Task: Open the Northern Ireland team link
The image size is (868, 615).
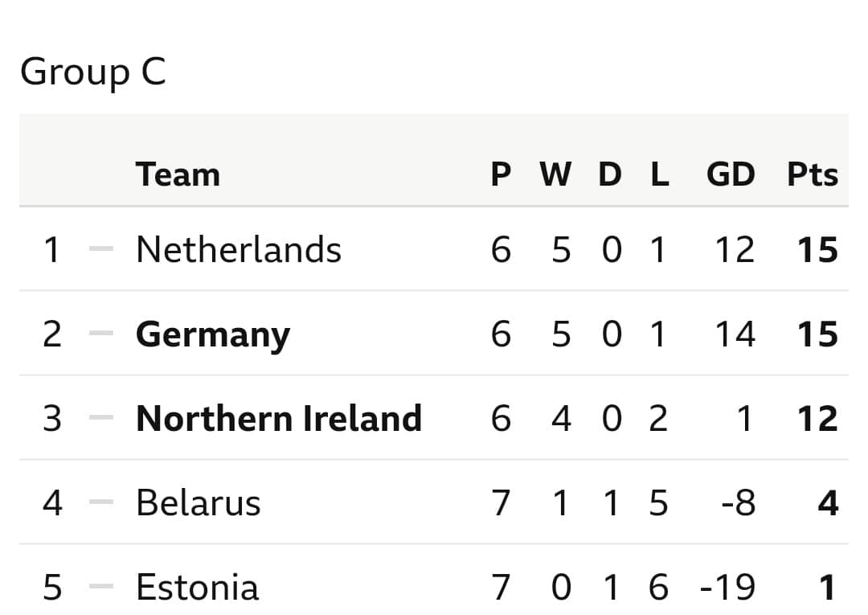Action: coord(279,419)
